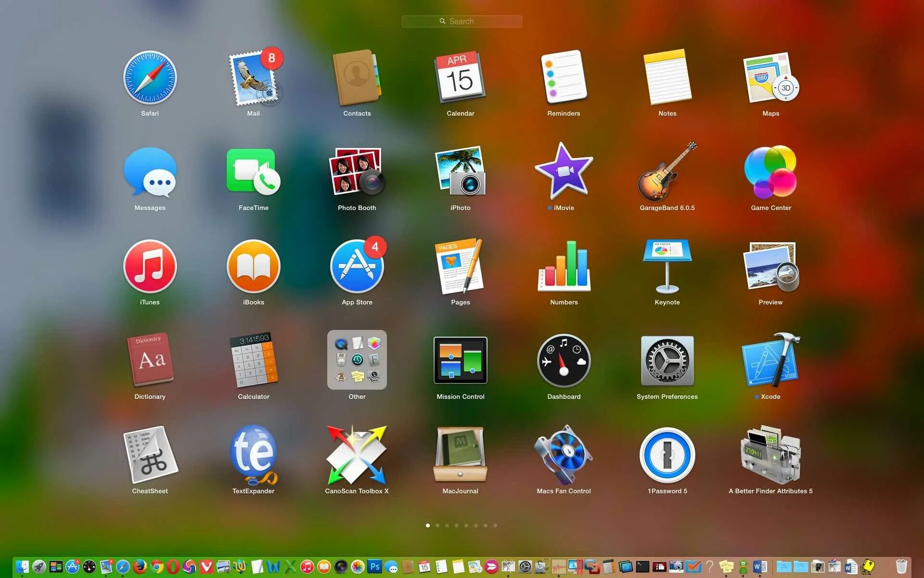924x578 pixels.
Task: Click the Search input field
Action: point(462,21)
